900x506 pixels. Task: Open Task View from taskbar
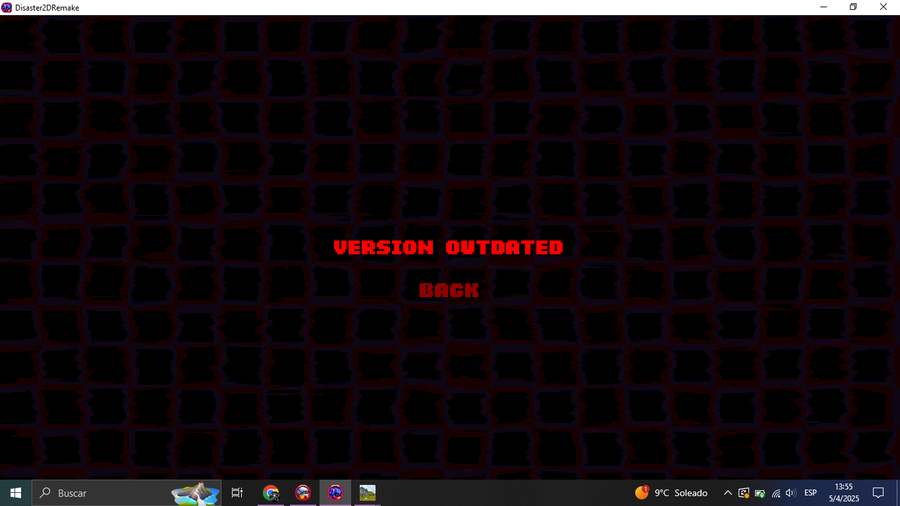coord(237,493)
